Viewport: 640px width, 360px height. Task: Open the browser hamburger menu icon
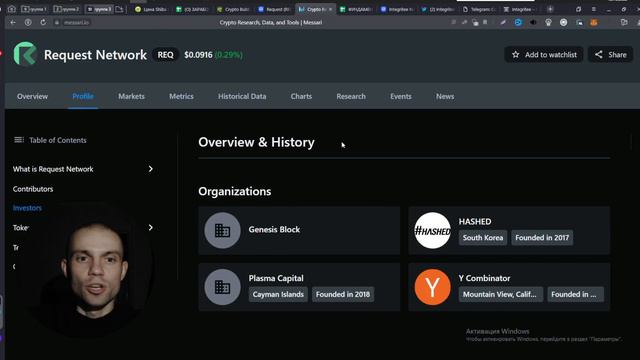593,9
